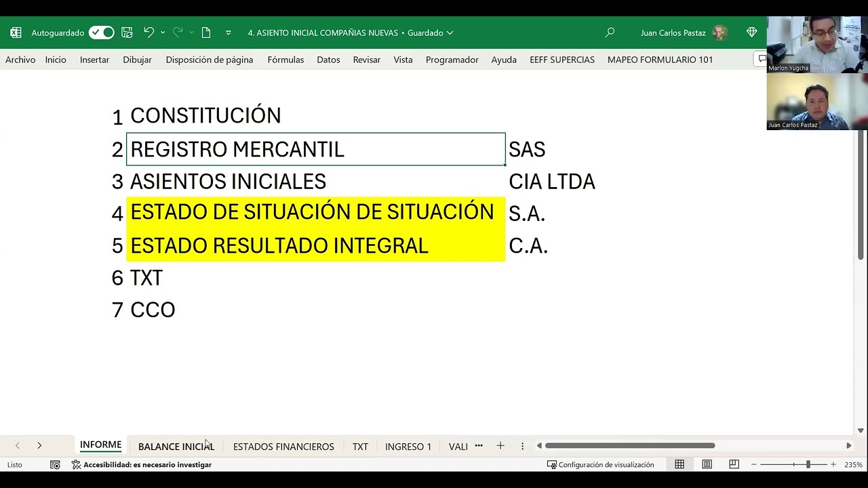Open the MAPEO FORMULARIO 101 tab
This screenshot has height=488, width=868.
click(660, 60)
